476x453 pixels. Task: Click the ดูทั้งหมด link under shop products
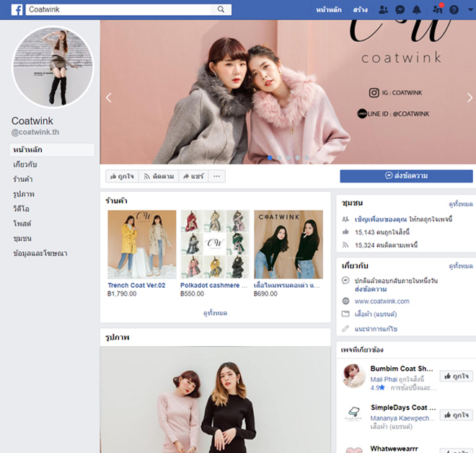(x=215, y=313)
